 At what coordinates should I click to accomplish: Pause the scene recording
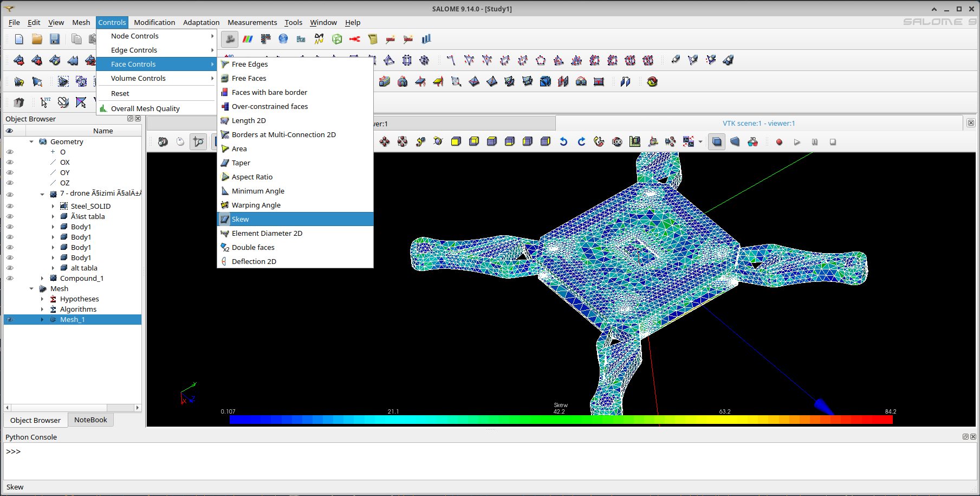pos(815,141)
